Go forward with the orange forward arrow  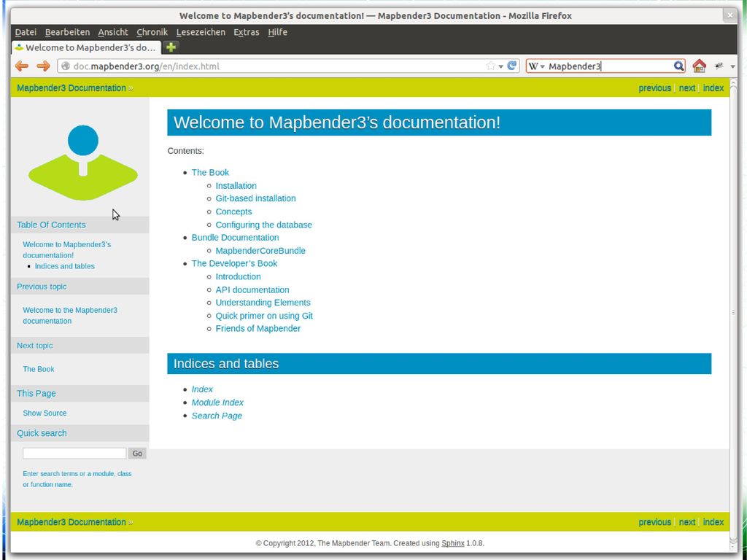(x=43, y=66)
